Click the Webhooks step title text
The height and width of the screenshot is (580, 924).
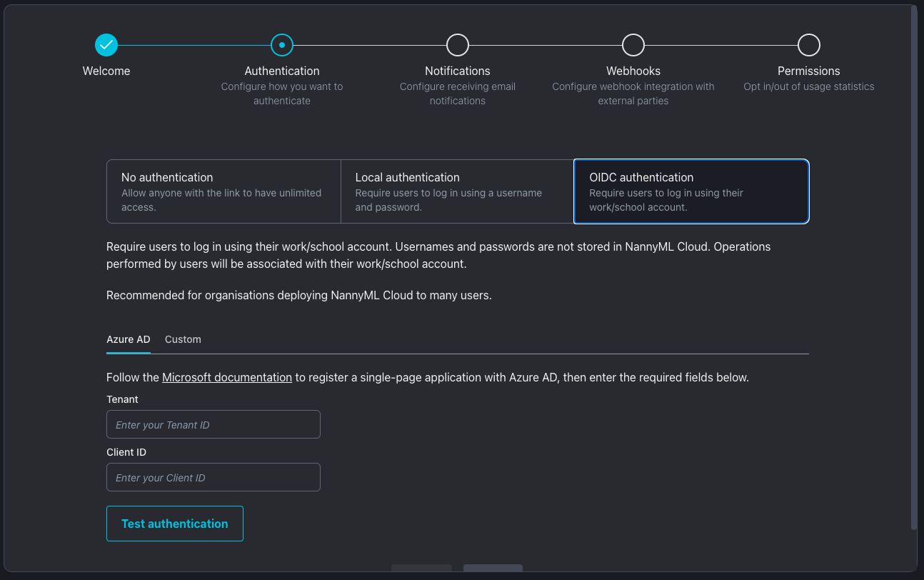click(x=633, y=71)
